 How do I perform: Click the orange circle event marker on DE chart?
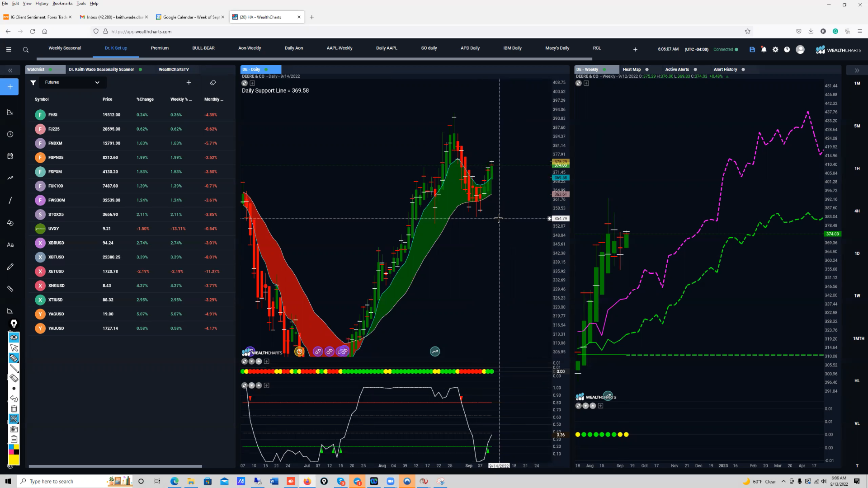(x=299, y=351)
